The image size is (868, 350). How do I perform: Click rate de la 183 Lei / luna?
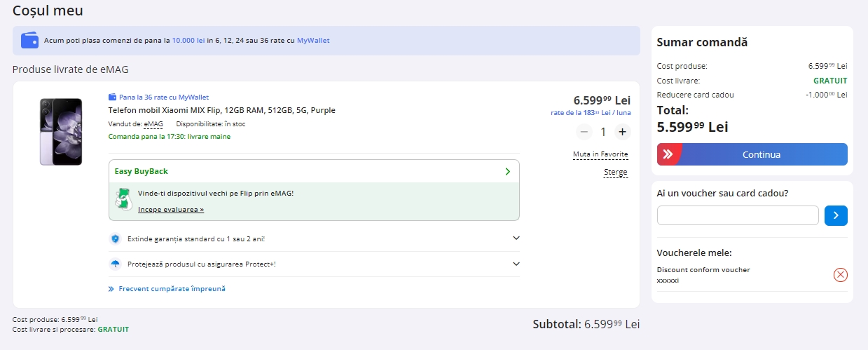point(591,112)
